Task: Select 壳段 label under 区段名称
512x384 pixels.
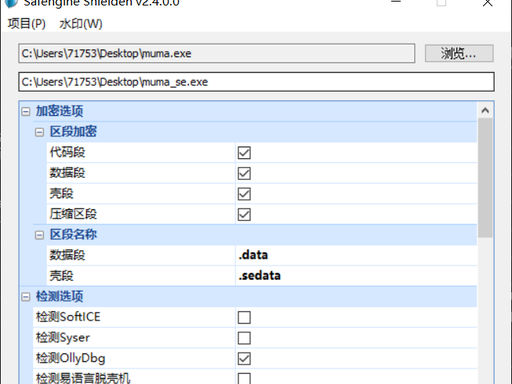Action: click(x=61, y=276)
